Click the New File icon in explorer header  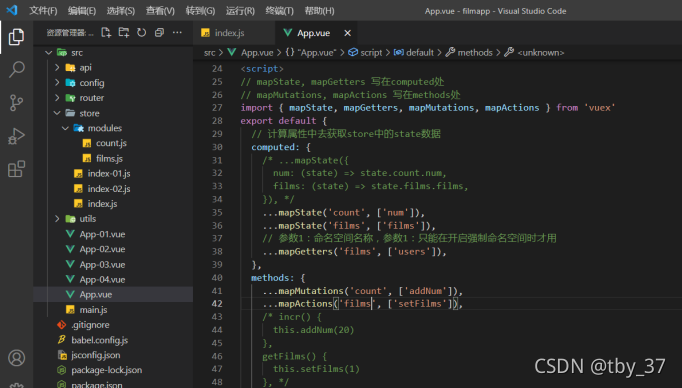coord(106,32)
